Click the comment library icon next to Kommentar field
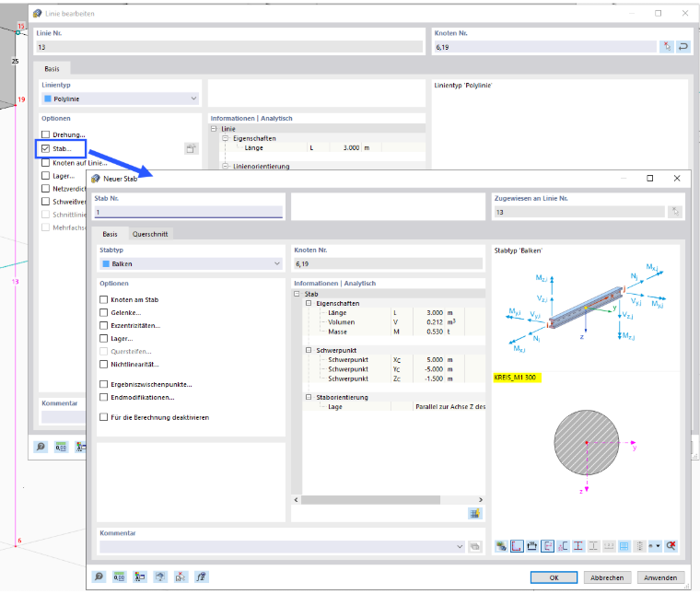 (x=475, y=546)
